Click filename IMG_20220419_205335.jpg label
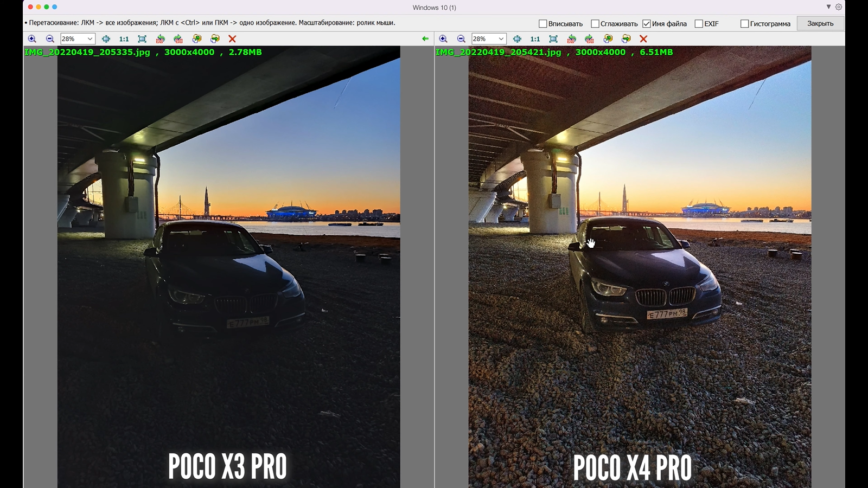868x488 pixels. pyautogui.click(x=87, y=52)
